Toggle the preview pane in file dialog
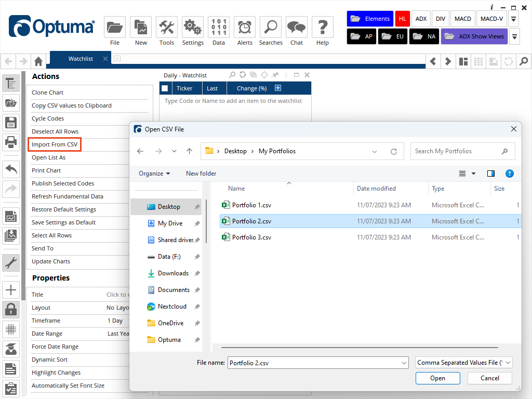Screen dimensions: 532x399 490,174
